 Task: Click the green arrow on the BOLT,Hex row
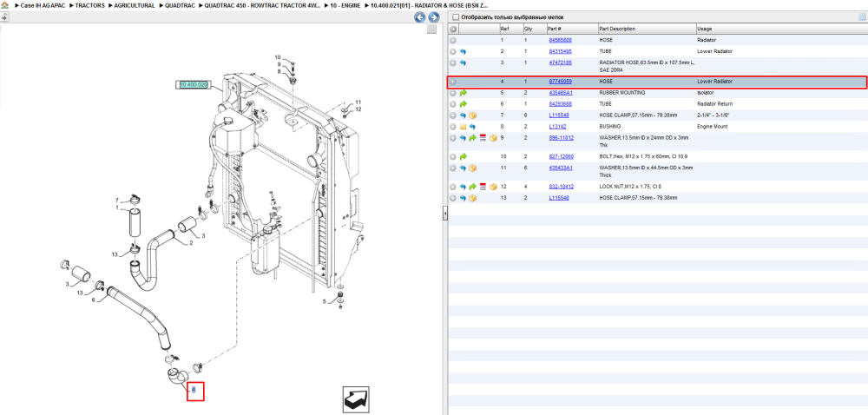pyautogui.click(x=464, y=156)
